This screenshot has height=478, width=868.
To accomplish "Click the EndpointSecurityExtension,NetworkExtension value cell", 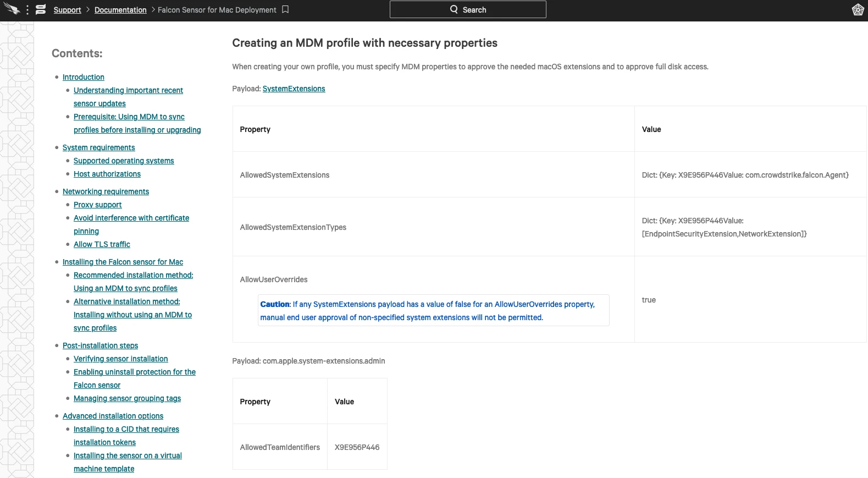I will coord(750,227).
